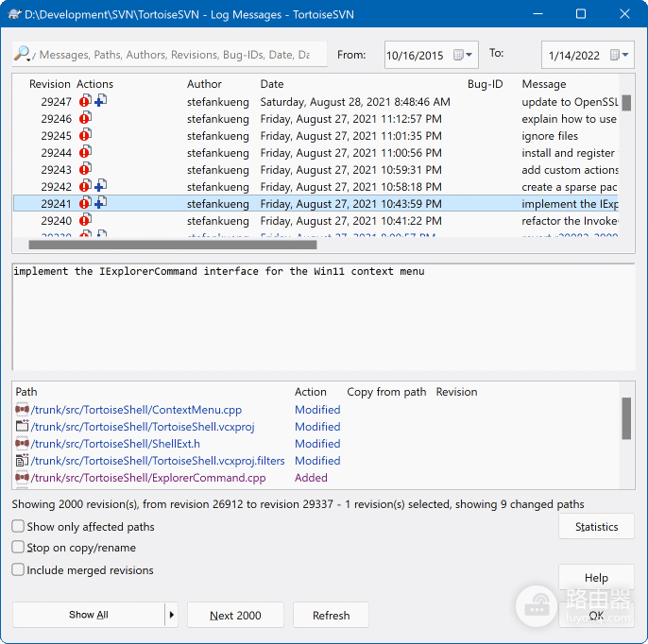Select revision 29246 row
The width and height of the screenshot is (648, 644).
316,119
